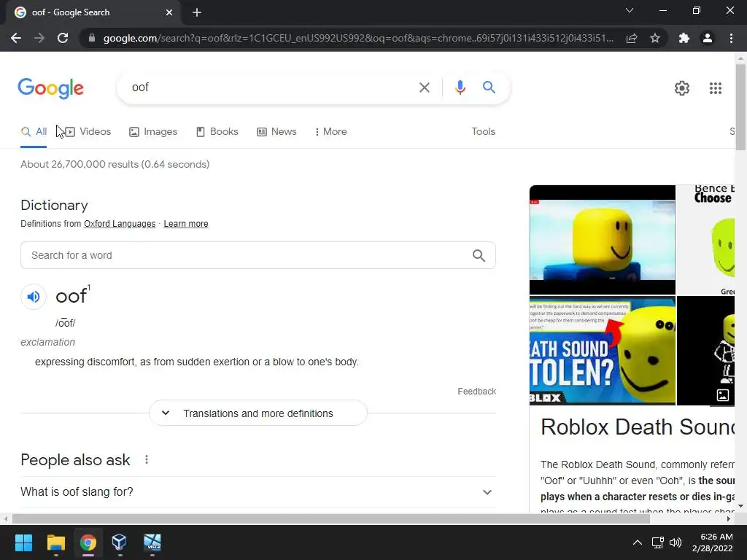The image size is (747, 560).
Task: Open a new tab
Action: tap(197, 12)
